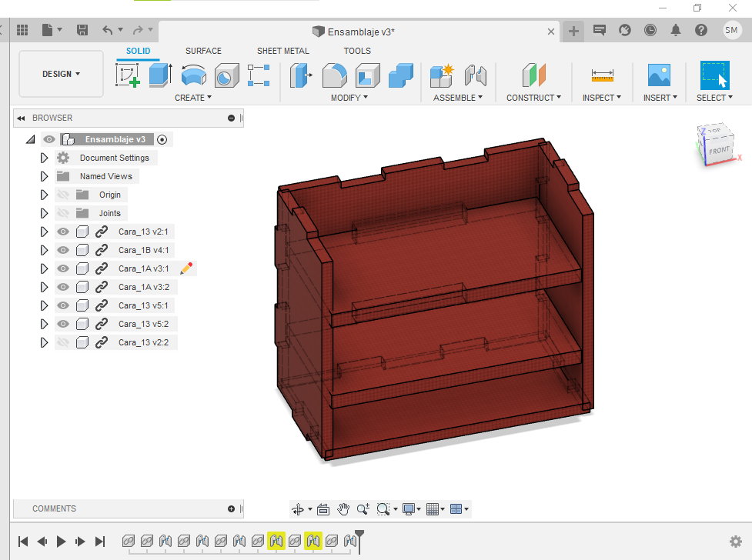The width and height of the screenshot is (752, 560).
Task: Open timeline settings gear
Action: coord(735,542)
